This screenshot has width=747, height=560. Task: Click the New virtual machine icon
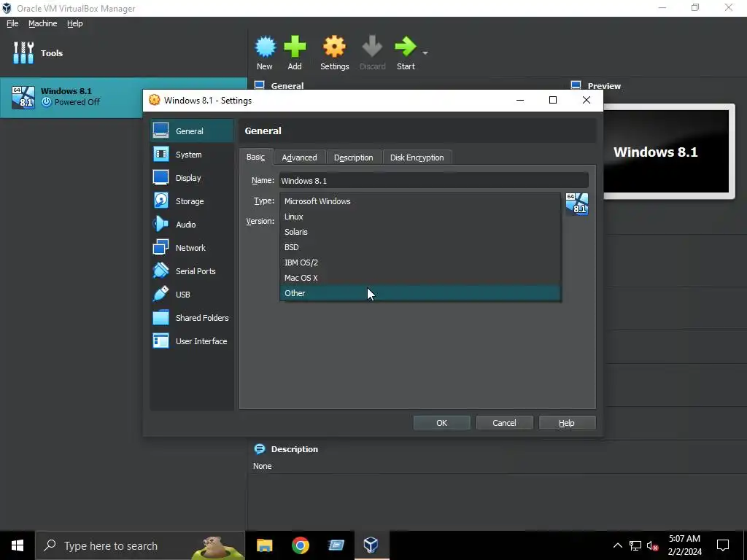click(x=265, y=47)
